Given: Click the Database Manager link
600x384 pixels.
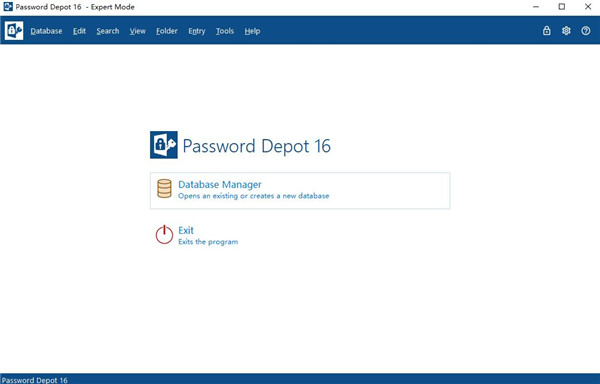Looking at the screenshot, I should 220,184.
